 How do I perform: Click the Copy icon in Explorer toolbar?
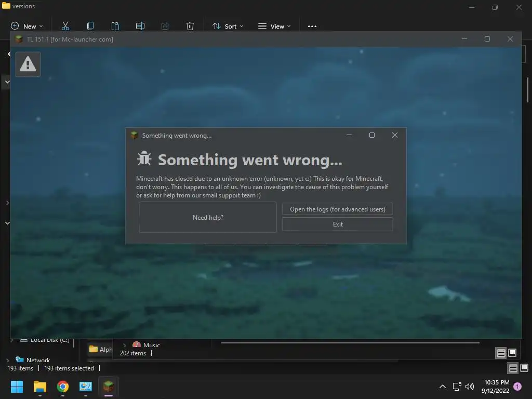(x=90, y=26)
